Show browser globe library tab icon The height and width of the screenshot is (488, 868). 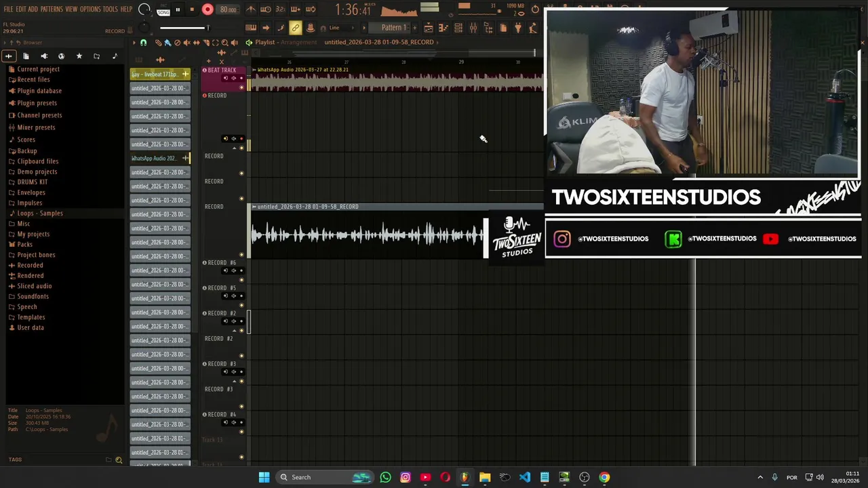tap(61, 56)
